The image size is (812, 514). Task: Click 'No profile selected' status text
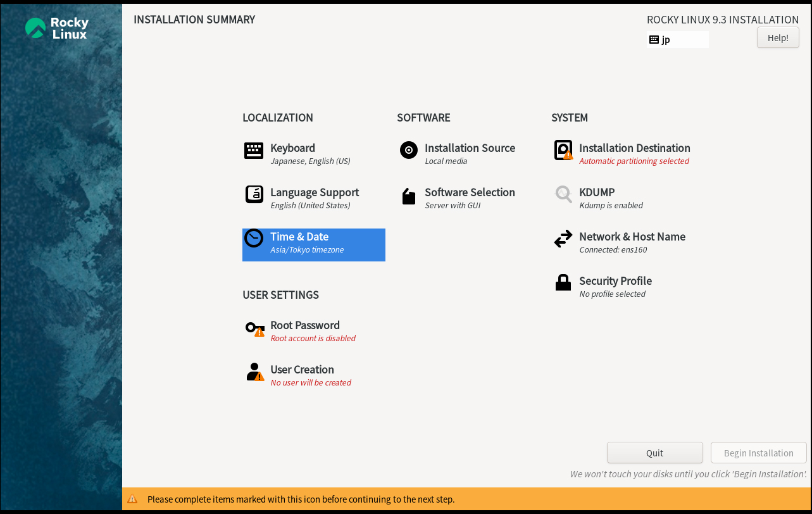[612, 294]
